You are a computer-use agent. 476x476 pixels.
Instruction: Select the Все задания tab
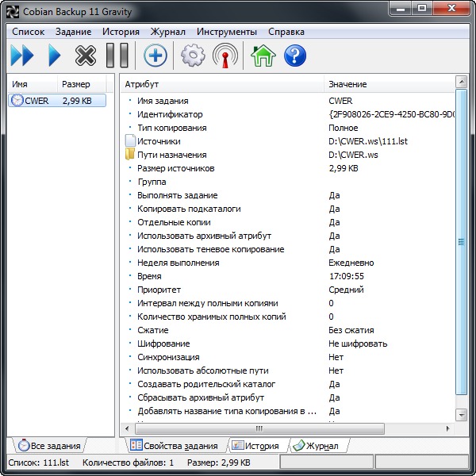pos(49,446)
